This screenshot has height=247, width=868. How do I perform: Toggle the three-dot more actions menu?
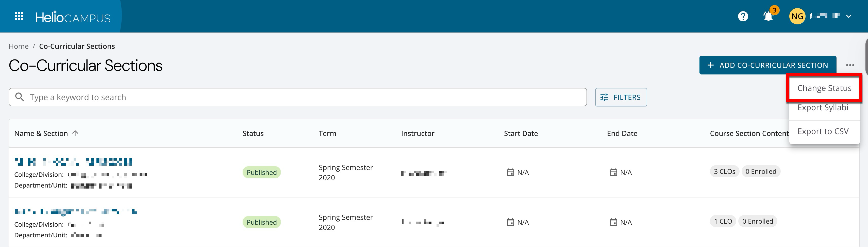point(850,65)
